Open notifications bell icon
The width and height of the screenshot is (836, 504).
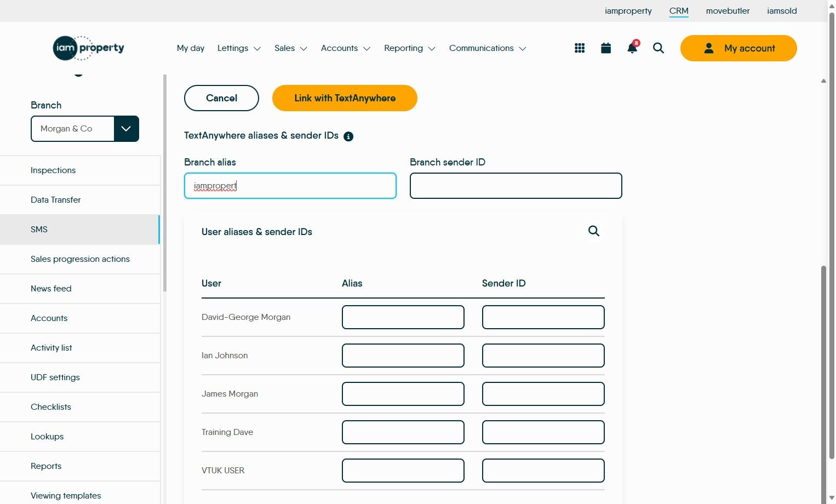tap(632, 48)
